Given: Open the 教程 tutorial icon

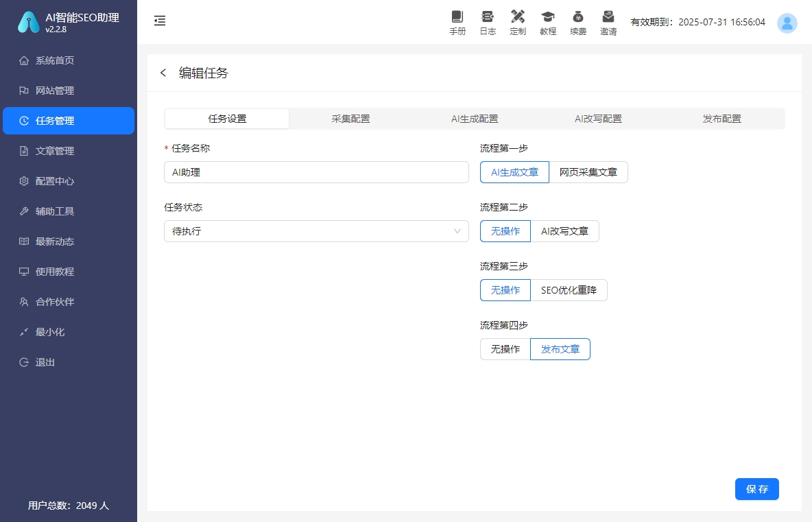Looking at the screenshot, I should 548,23.
